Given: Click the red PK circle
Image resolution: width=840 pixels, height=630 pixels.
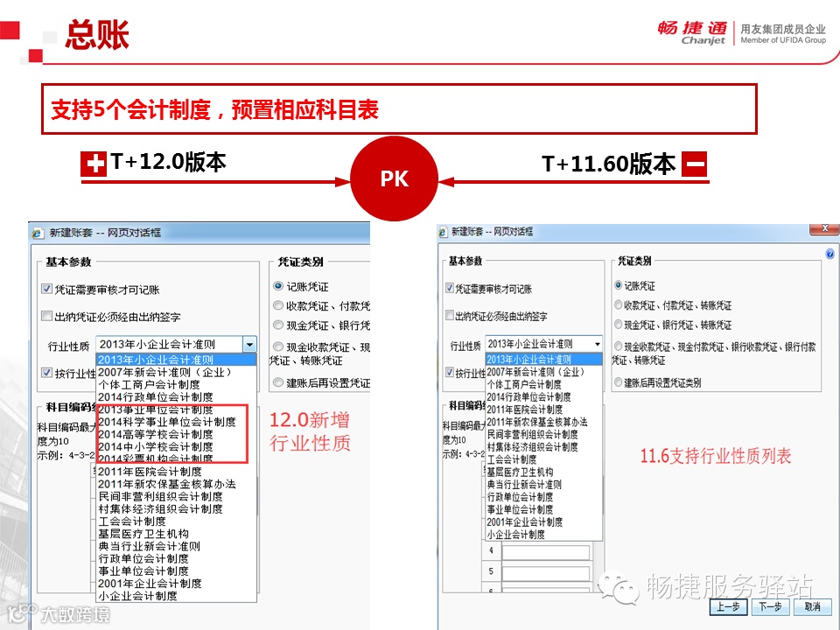Looking at the screenshot, I should pyautogui.click(x=395, y=178).
